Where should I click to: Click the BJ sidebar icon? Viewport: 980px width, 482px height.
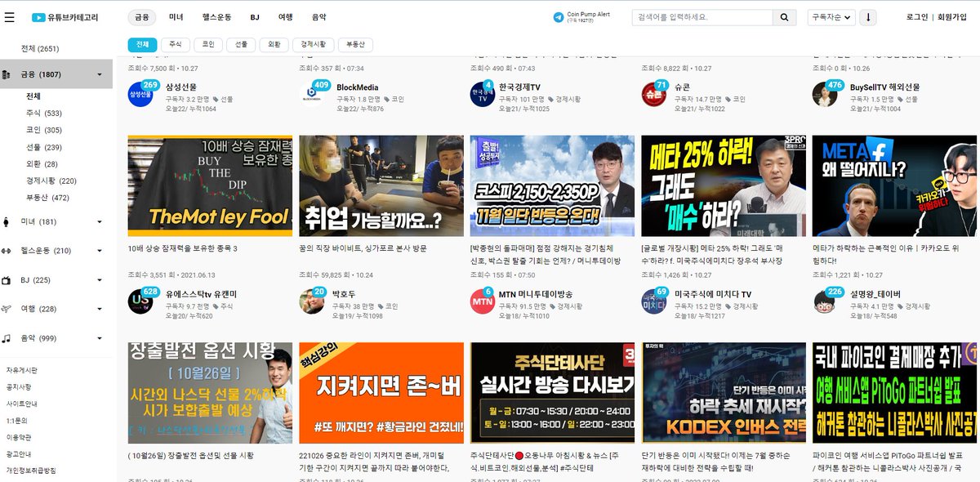click(7, 280)
